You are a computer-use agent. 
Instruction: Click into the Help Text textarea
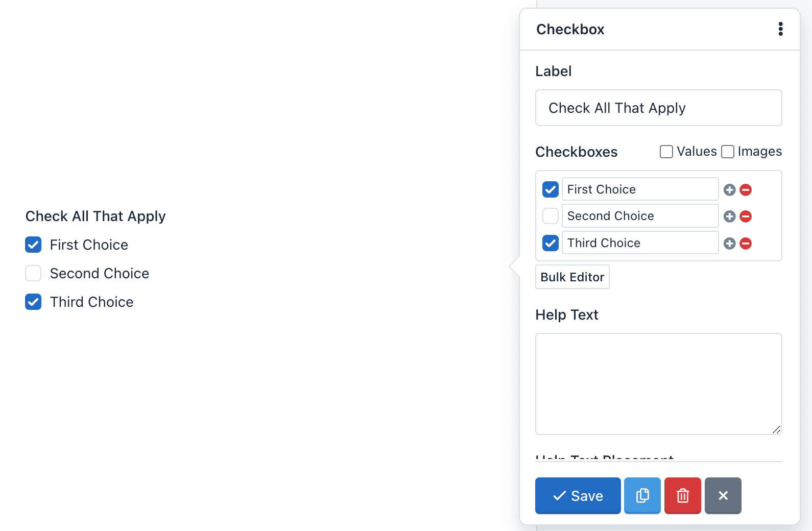(x=658, y=383)
